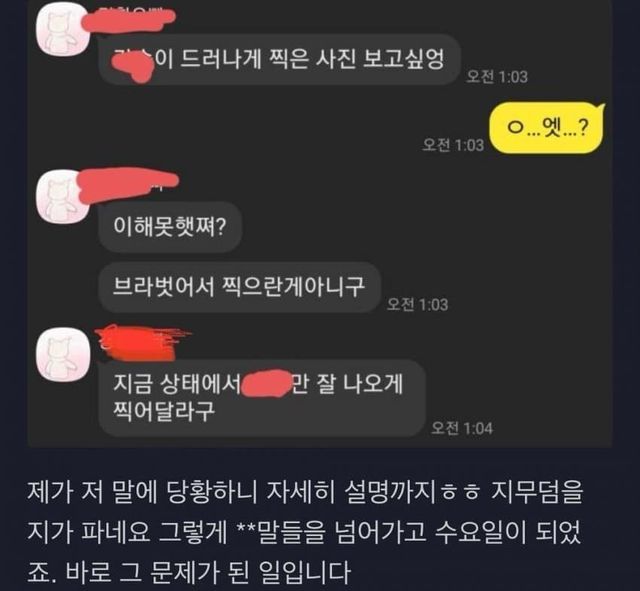This screenshot has height=591, width=640.
Task: Tap the profile avatar above the '이해못햇쪄?' message
Action: tap(64, 197)
